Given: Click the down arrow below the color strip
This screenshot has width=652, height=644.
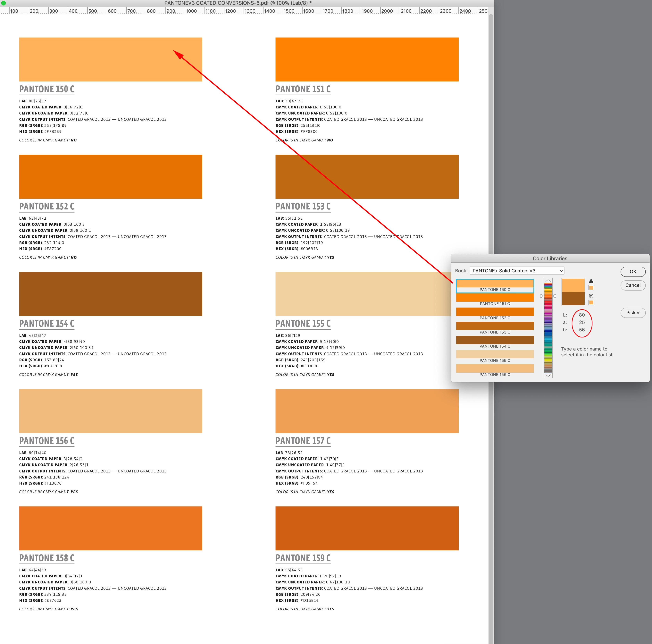Looking at the screenshot, I should tap(548, 375).
